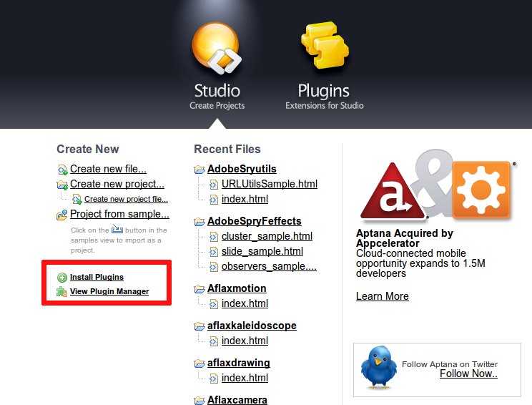Click file icon of index.html under aflaxkaleidoscope
The height and width of the screenshot is (405, 532).
213,341
